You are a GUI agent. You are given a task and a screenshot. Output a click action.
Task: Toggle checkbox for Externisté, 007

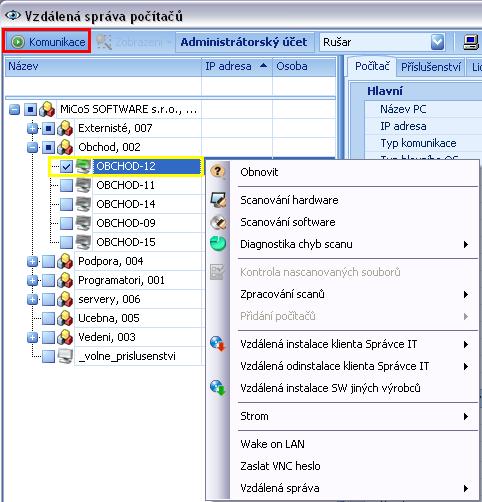click(49, 128)
